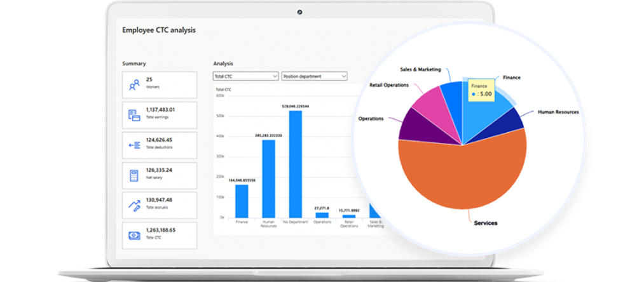This screenshot has width=644, height=282.
Task: Click the Total deductions arrow icon
Action: click(x=134, y=145)
